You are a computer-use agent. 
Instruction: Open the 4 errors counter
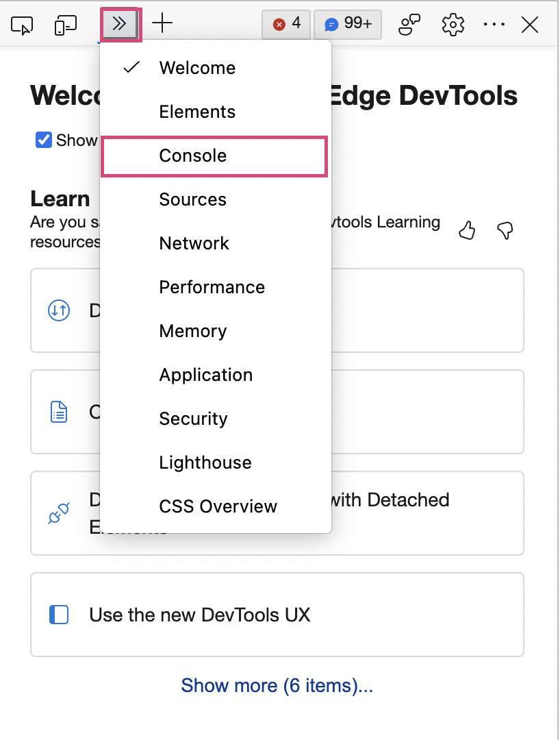286,23
